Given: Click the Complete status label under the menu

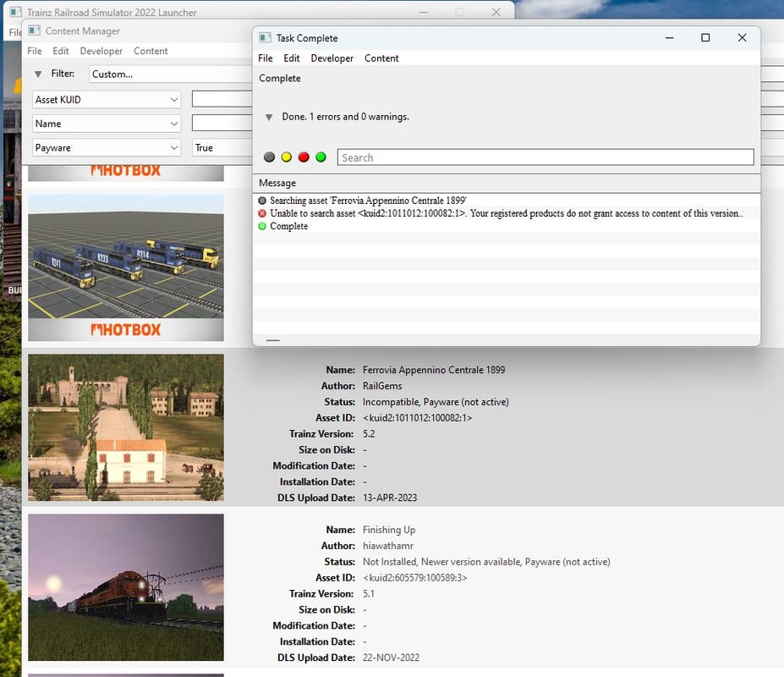Looking at the screenshot, I should [280, 78].
